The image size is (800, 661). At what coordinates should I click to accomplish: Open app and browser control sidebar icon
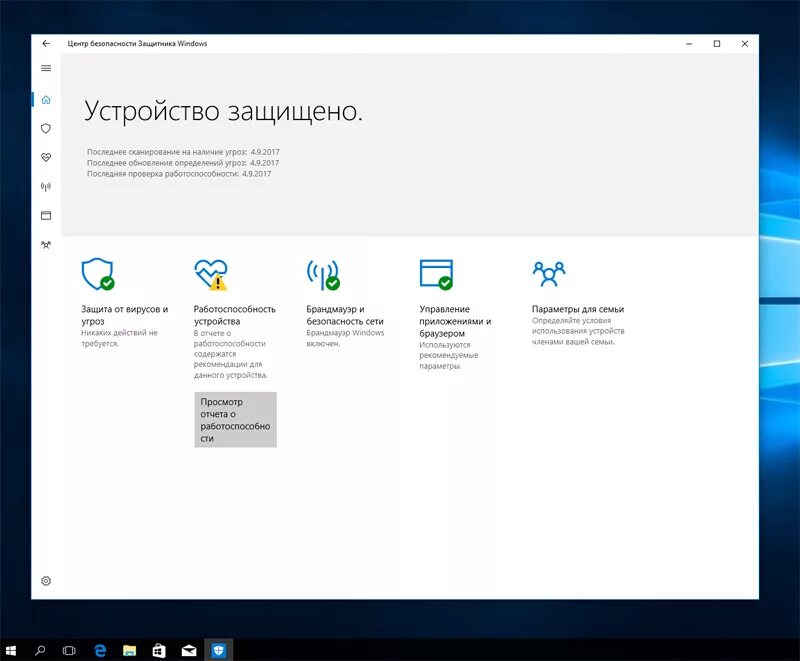[x=46, y=216]
